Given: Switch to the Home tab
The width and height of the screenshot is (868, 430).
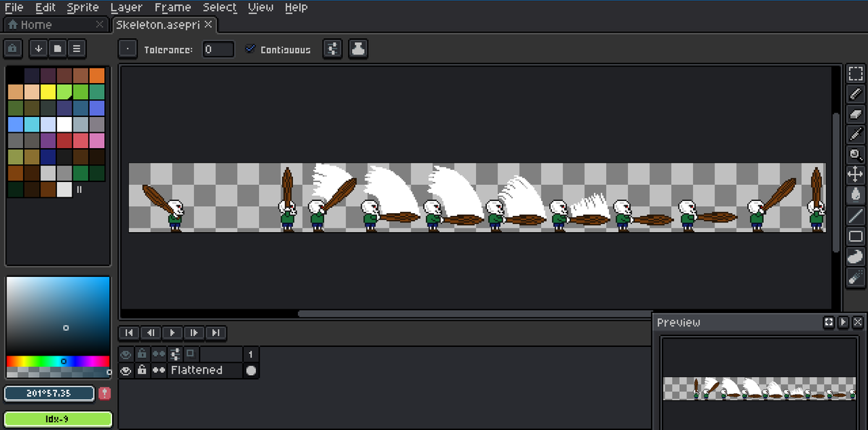Looking at the screenshot, I should (36, 24).
